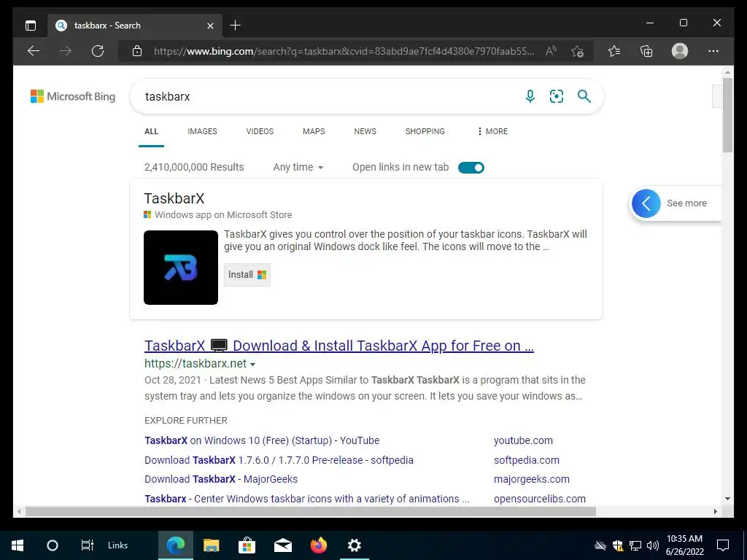Screen dimensions: 747x560
Task: Click the TaskbarX app title heading
Action: (x=174, y=198)
